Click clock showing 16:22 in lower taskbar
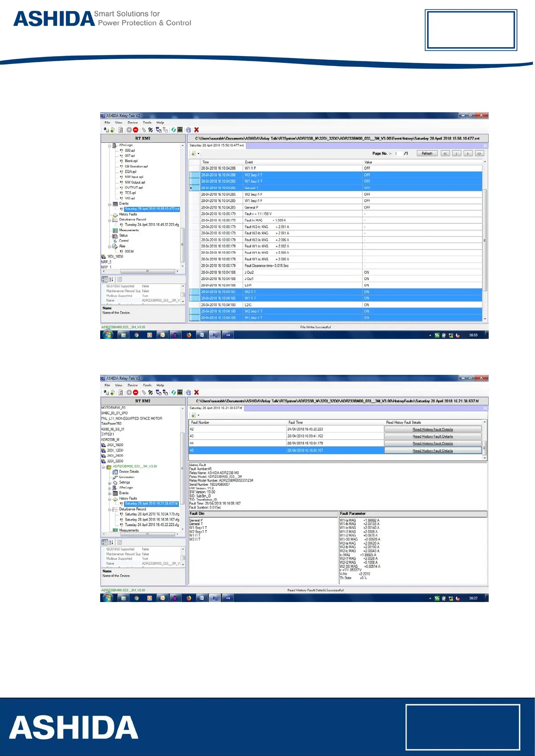Image resolution: width=535 pixels, height=756 pixels. point(473,598)
